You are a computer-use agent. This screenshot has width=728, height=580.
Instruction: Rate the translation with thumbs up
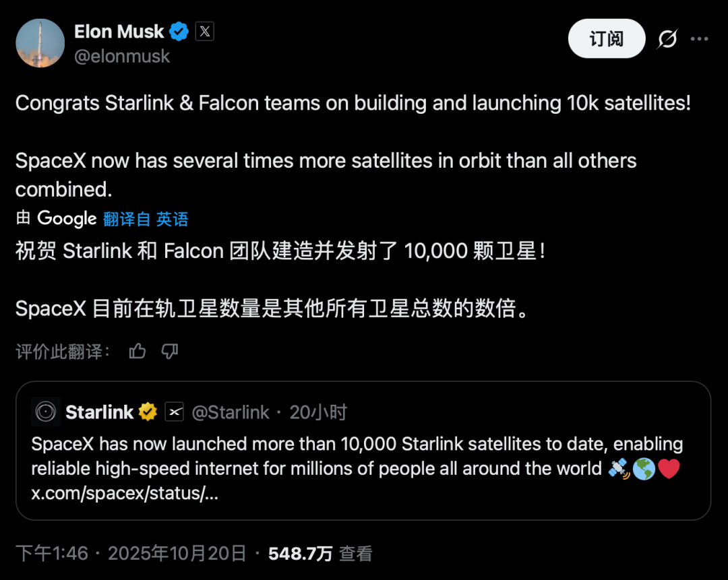click(x=138, y=350)
